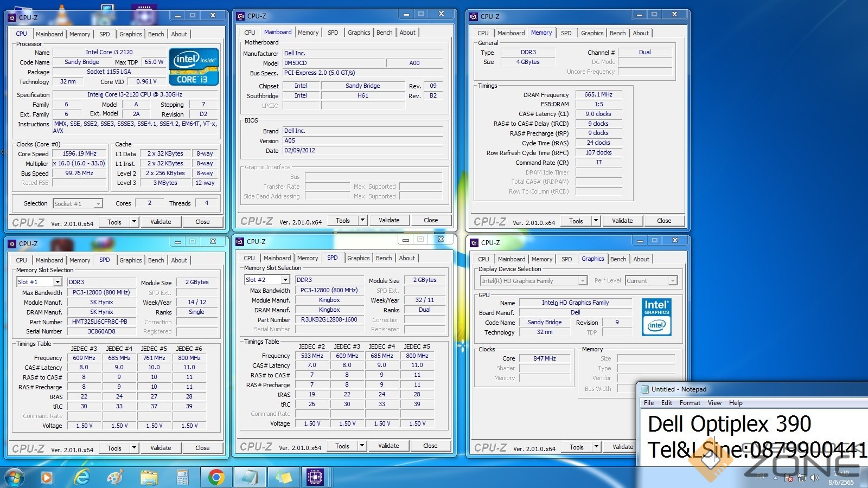This screenshot has height=488, width=868.
Task: Click Validate in the Mainboard CPU-Z window
Action: 389,220
